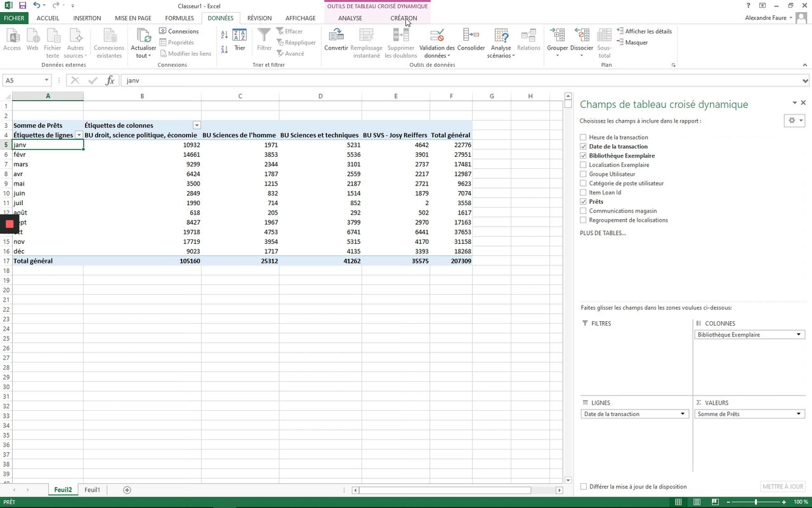
Task: Click the Sous-total icon
Action: click(x=605, y=43)
